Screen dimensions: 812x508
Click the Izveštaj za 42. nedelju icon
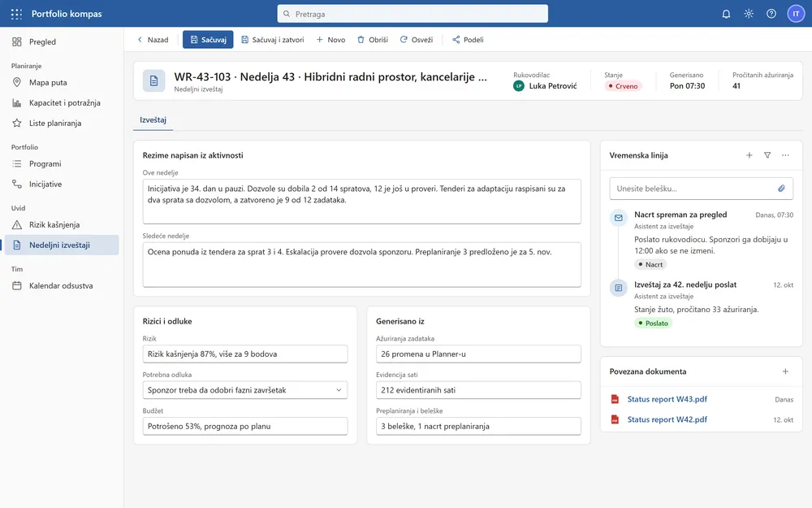(x=618, y=288)
